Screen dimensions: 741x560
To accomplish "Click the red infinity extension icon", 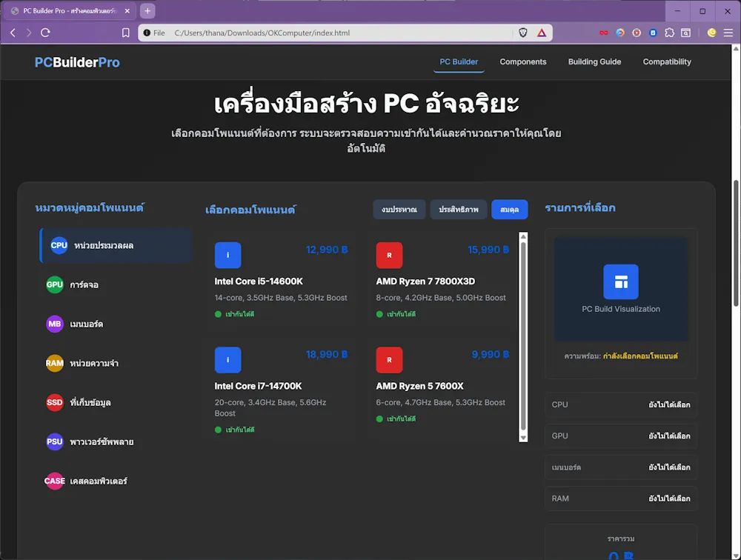I will click(604, 33).
